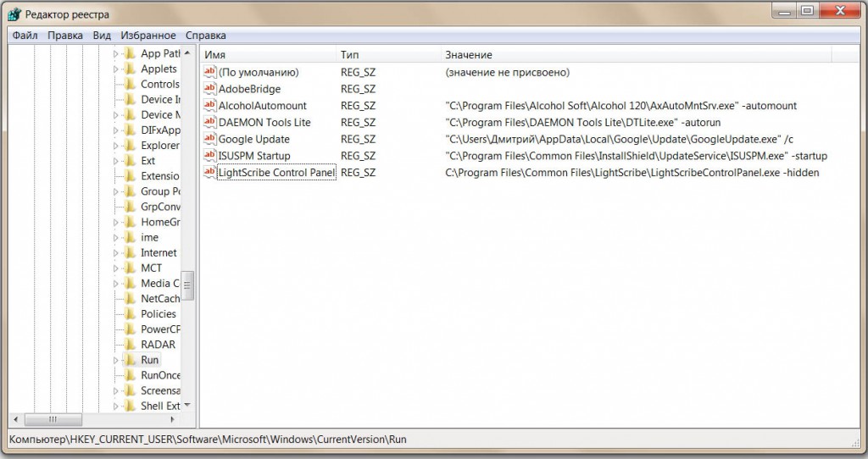Select the ISUSPM Startup value name
Viewport: 868px width, 459px height.
pos(254,156)
